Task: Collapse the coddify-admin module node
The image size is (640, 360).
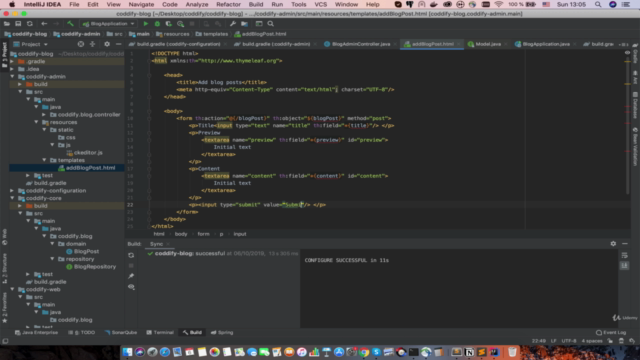Action: [12, 76]
